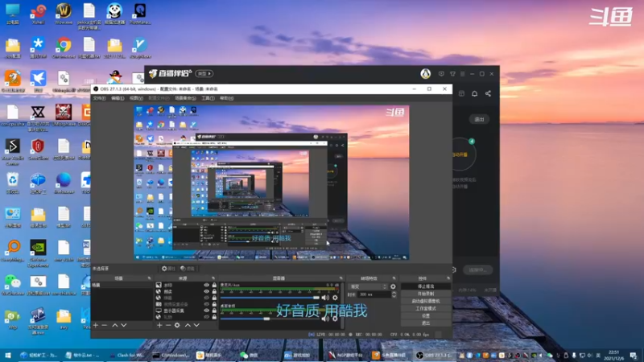
Task: Click the share icon in 直播伴侣
Action: point(488,93)
